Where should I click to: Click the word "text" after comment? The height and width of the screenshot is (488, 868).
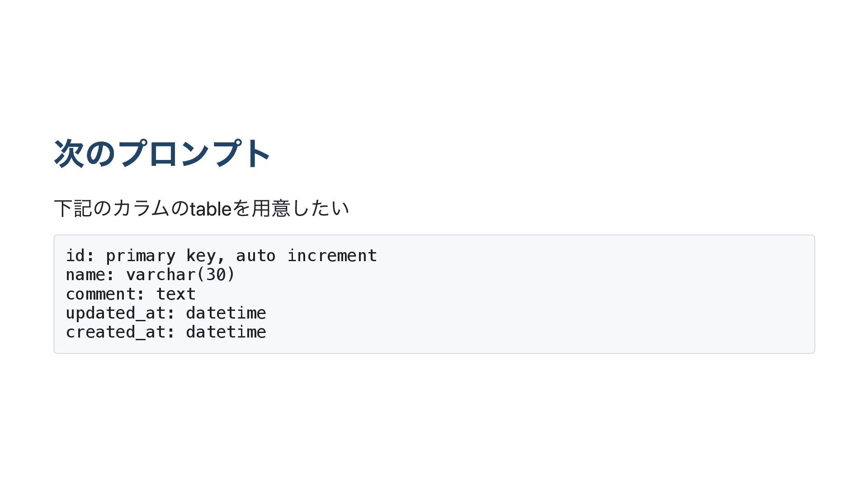[176, 294]
